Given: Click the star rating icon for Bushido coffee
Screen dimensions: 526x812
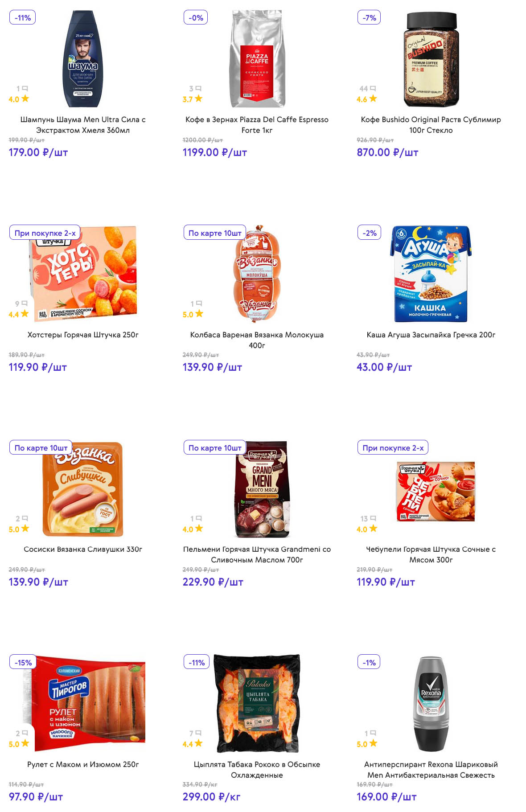Looking at the screenshot, I should tap(373, 98).
